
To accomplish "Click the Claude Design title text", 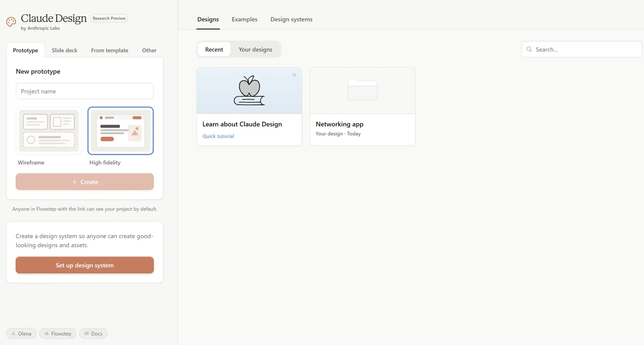I will point(54,18).
